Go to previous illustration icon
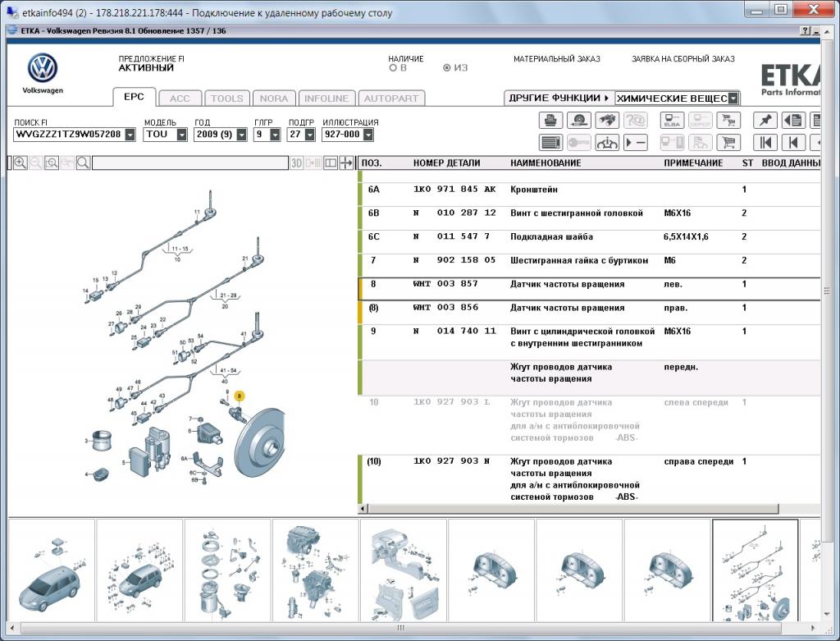The image size is (840, 641). (793, 142)
